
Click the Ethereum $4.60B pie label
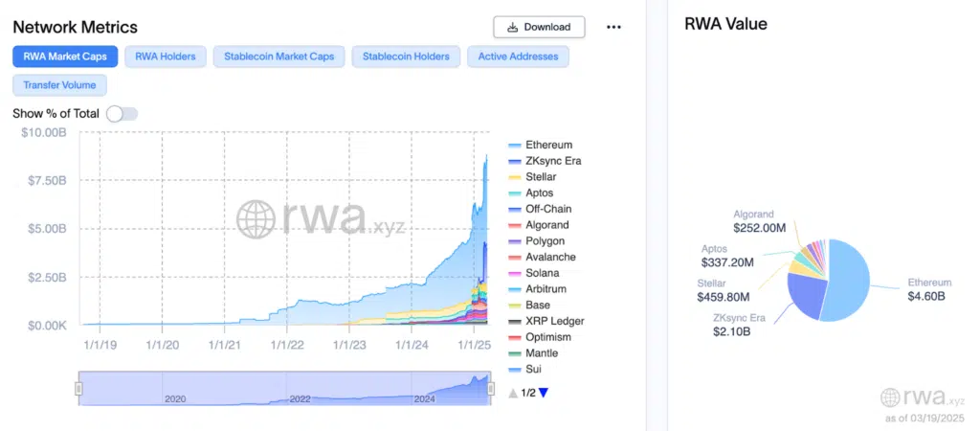[929, 289]
